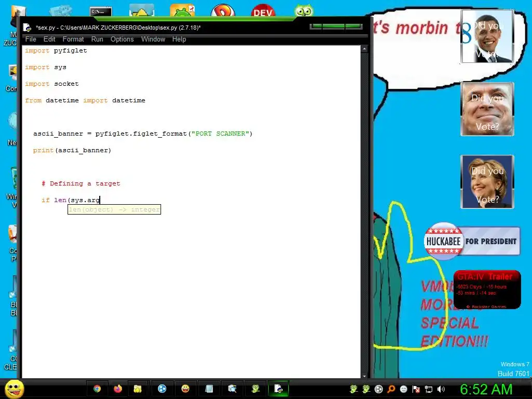532x399 pixels.
Task: Open the volume speaker tray icon
Action: (x=441, y=389)
